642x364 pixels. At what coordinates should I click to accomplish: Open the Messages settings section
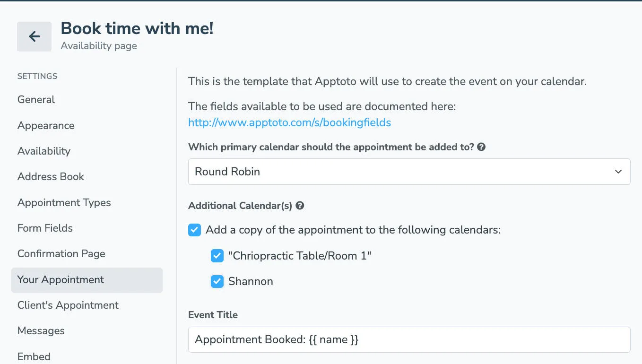point(41,330)
